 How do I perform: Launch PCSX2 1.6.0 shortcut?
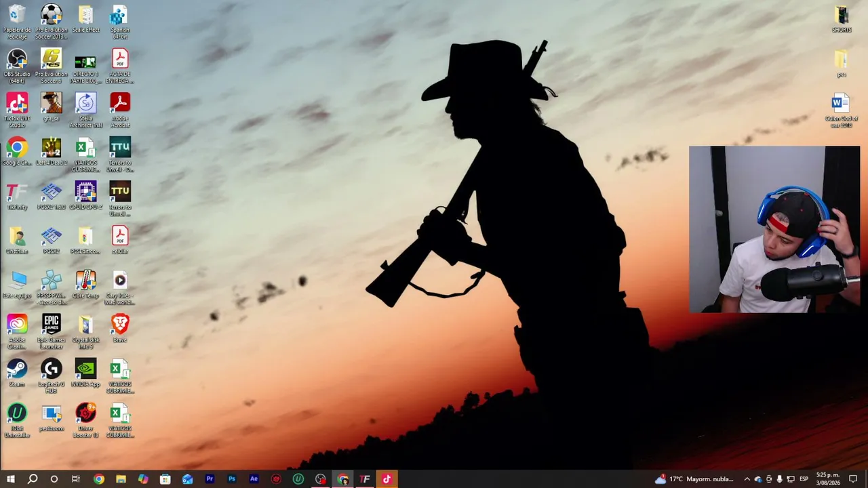[52, 196]
